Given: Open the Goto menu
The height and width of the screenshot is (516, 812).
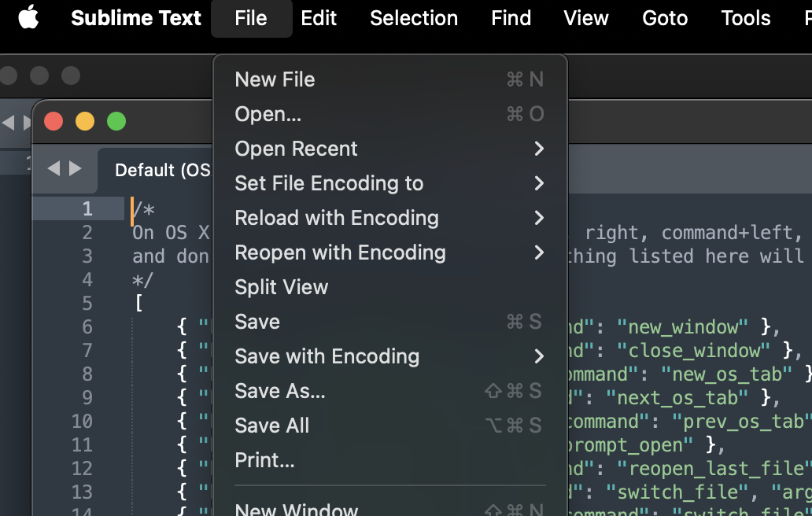Looking at the screenshot, I should pyautogui.click(x=665, y=18).
